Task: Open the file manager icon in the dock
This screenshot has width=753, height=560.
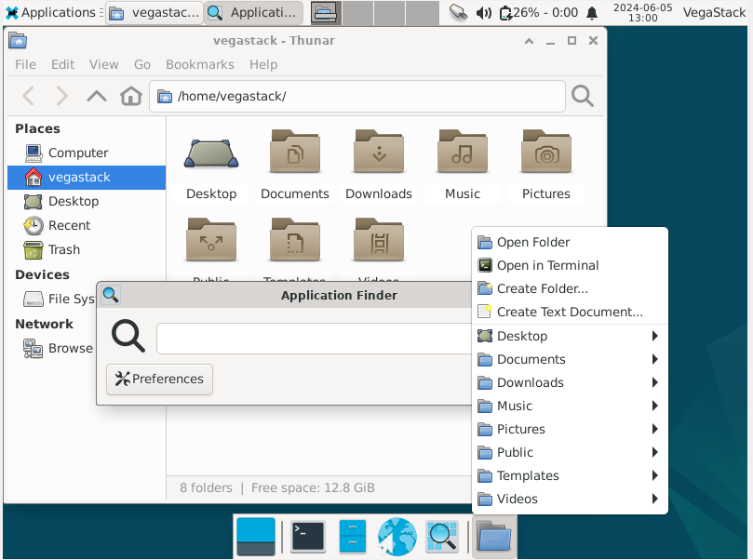Action: point(493,537)
